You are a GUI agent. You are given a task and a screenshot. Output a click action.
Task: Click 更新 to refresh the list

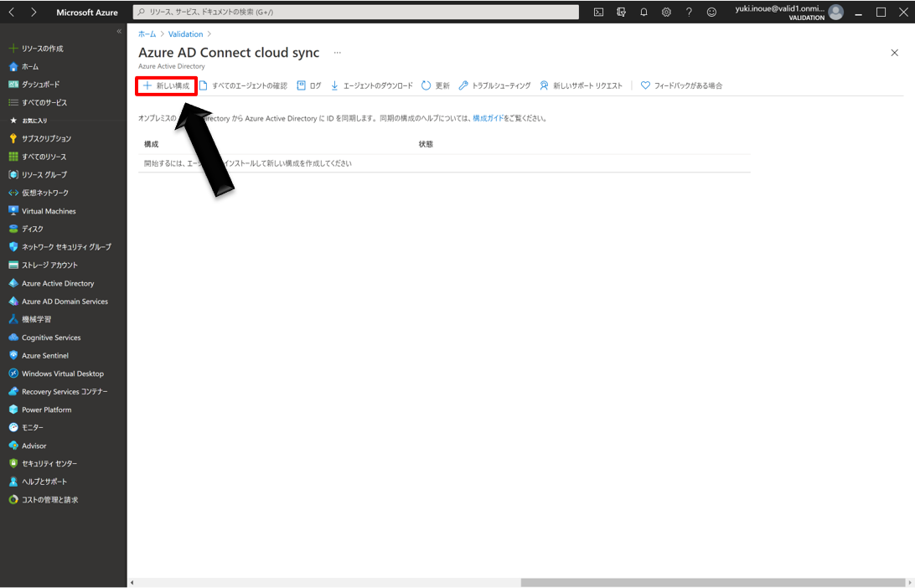[436, 85]
